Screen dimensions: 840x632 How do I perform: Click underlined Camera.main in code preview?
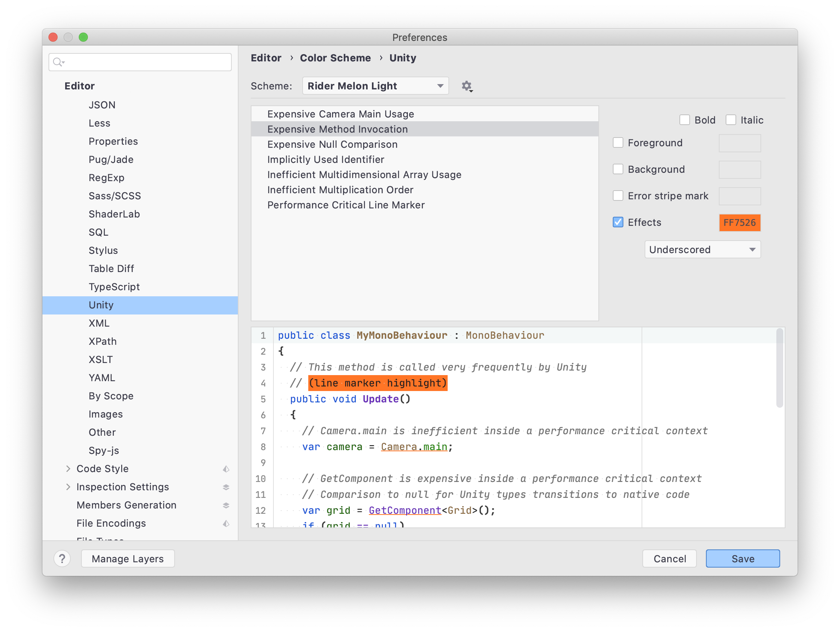click(414, 447)
